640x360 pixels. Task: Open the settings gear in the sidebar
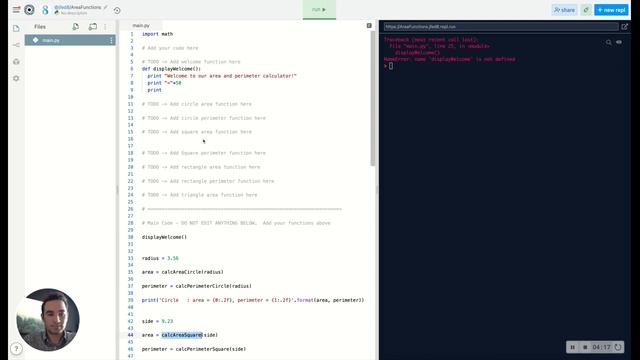click(16, 78)
